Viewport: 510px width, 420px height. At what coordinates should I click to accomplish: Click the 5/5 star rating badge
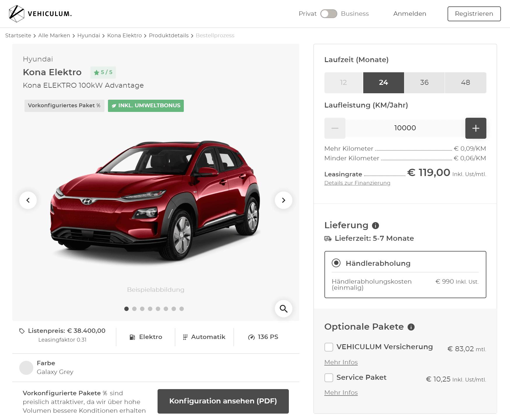click(103, 72)
